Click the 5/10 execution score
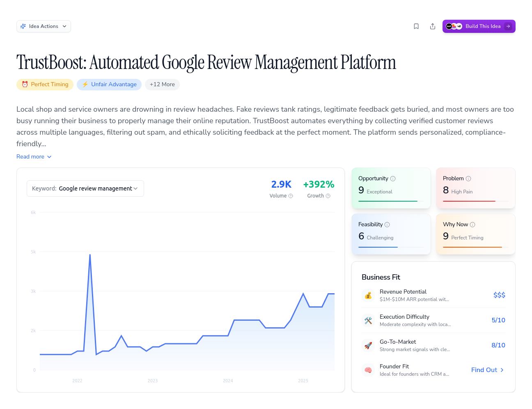Screen dimensions: 532x409 click(498, 320)
